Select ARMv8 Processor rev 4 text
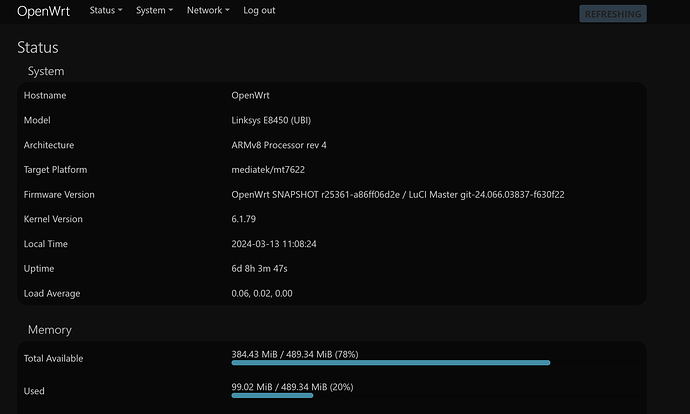Image resolution: width=690 pixels, height=414 pixels. pyautogui.click(x=279, y=145)
